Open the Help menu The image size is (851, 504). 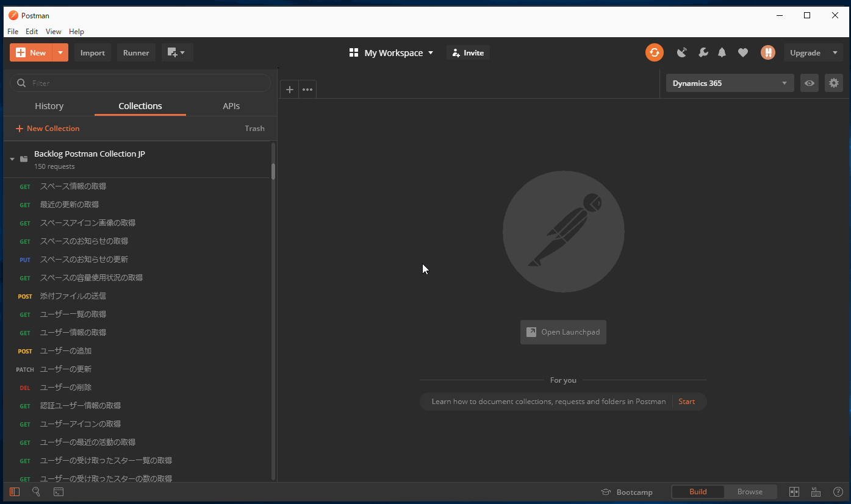point(76,31)
